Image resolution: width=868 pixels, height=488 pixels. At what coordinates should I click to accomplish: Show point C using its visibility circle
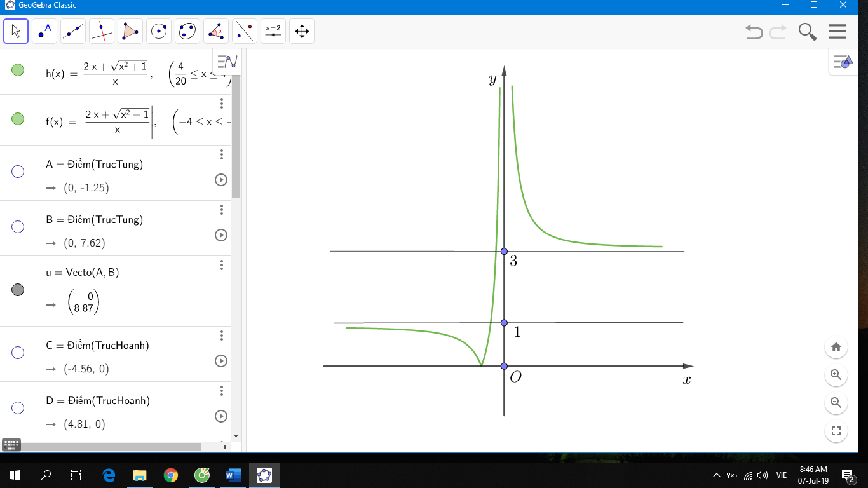tap(18, 353)
